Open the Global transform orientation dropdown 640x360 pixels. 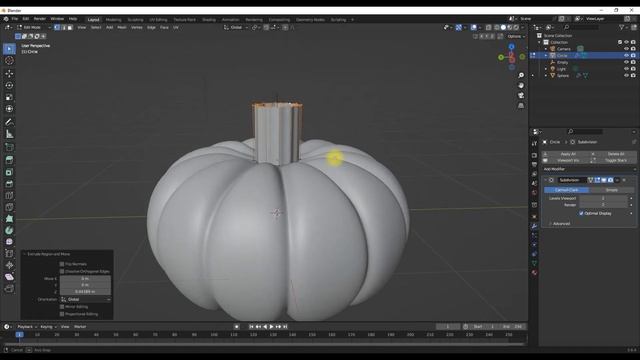[x=236, y=27]
